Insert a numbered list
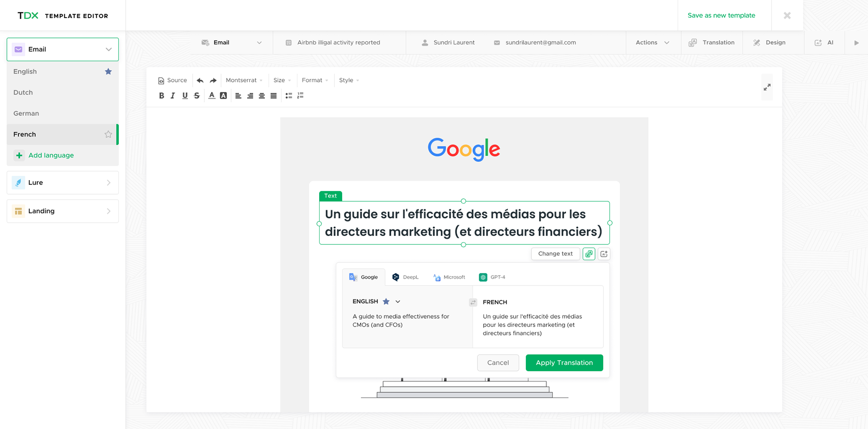 (x=301, y=95)
